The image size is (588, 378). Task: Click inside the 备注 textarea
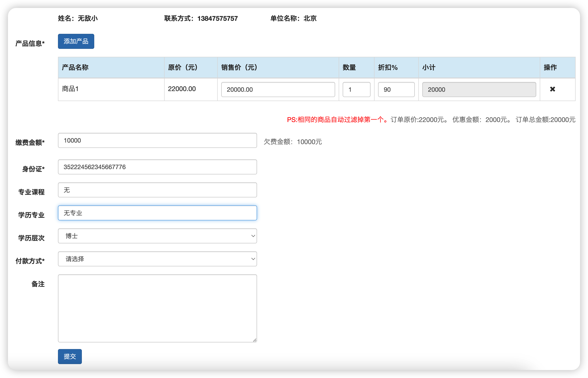(x=158, y=308)
